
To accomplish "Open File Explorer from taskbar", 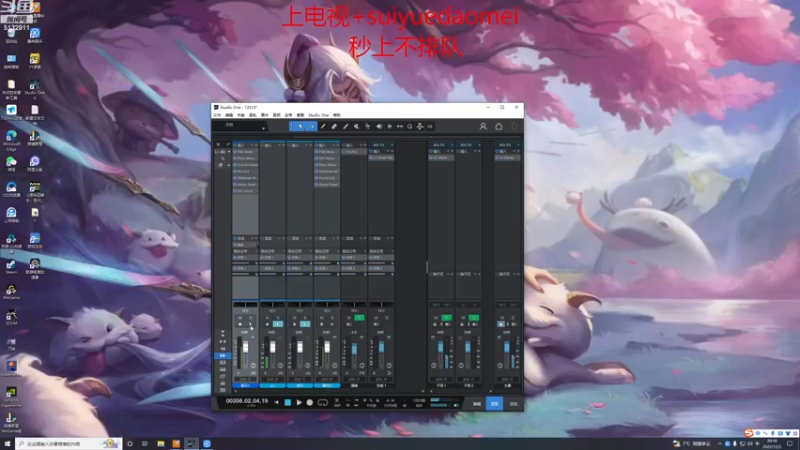I will point(161,444).
